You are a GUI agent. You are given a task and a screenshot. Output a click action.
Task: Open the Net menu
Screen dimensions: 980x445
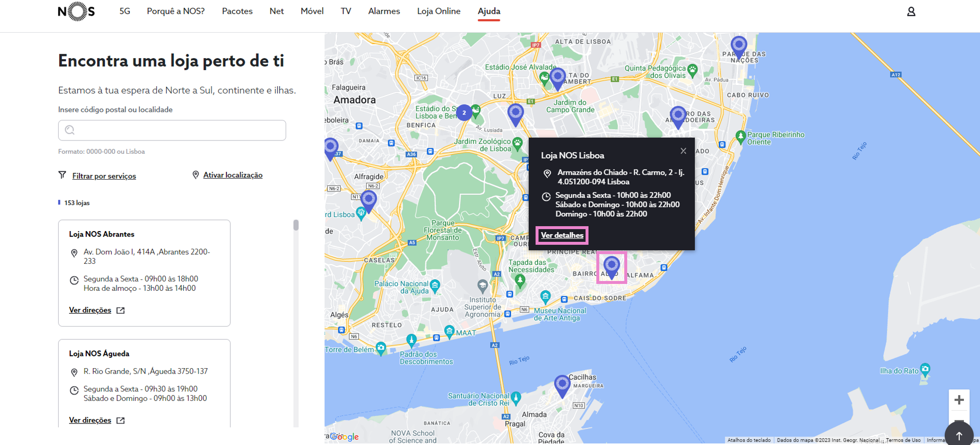(x=276, y=11)
